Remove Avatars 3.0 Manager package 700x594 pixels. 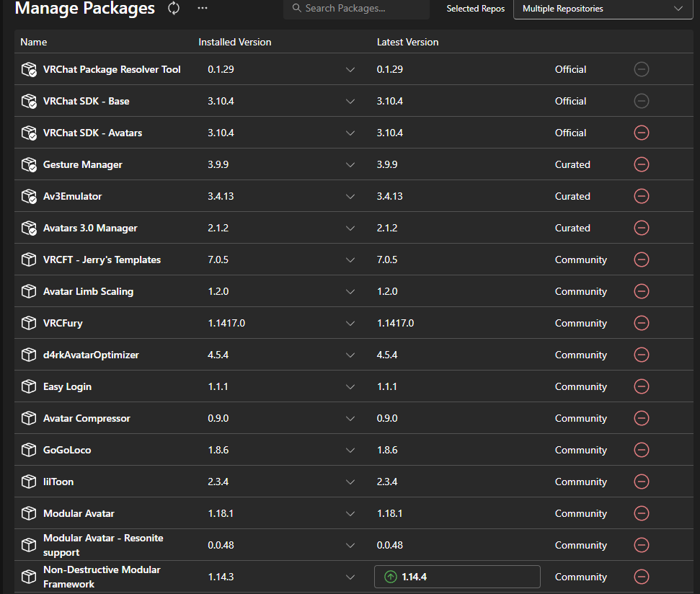tap(642, 228)
